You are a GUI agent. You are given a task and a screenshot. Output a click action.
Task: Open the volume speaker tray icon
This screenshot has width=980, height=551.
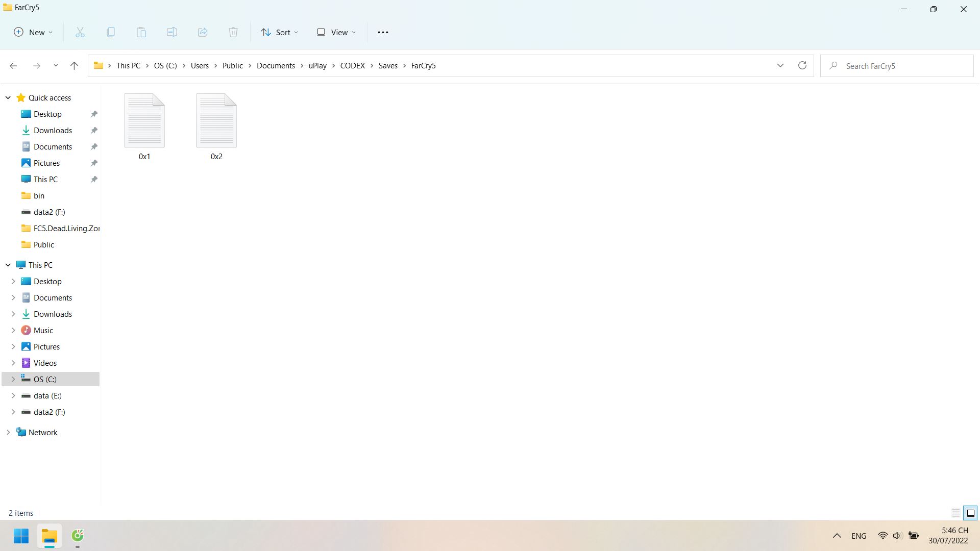click(897, 536)
